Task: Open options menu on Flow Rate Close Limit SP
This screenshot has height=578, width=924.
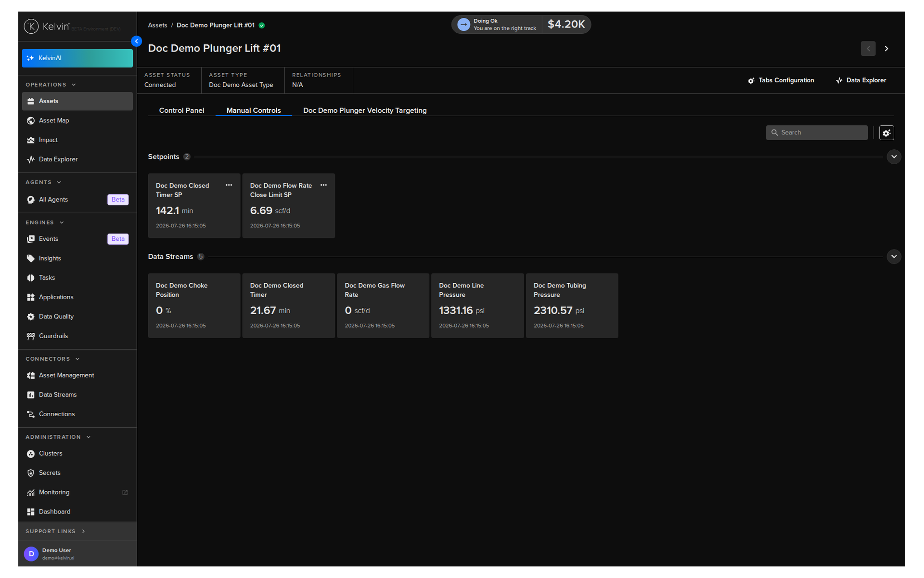Action: [x=324, y=185]
